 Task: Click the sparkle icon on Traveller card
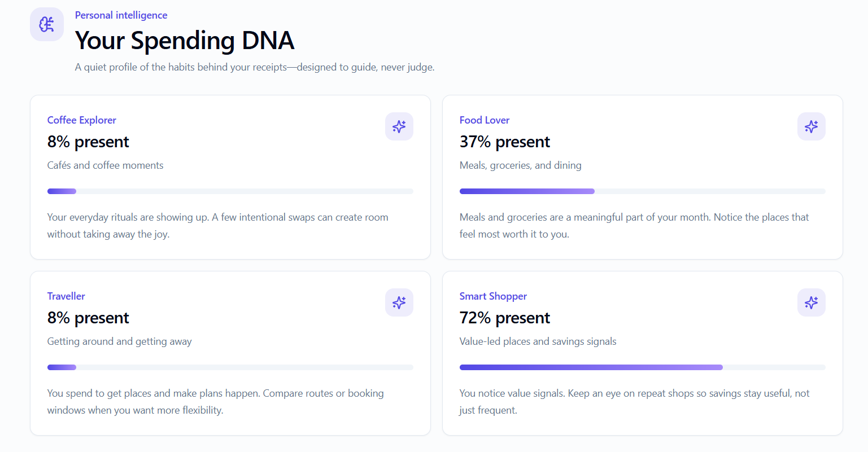point(399,302)
